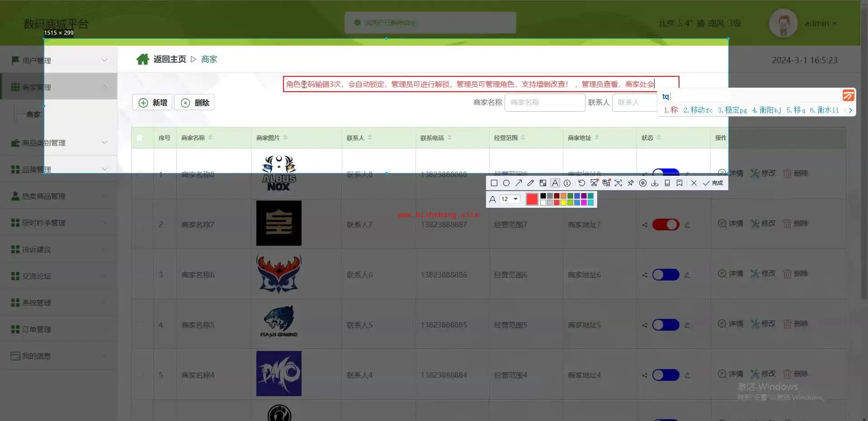The height and width of the screenshot is (421, 868).
Task: Select the rectangle shape tool
Action: [494, 183]
